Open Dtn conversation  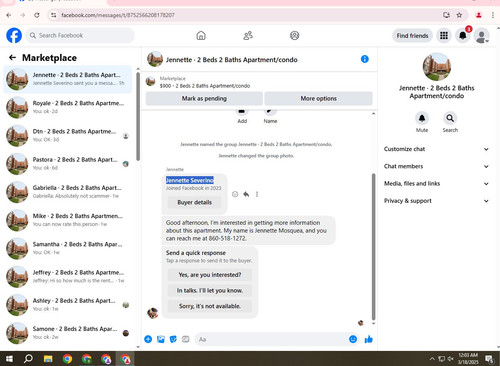tap(68, 136)
